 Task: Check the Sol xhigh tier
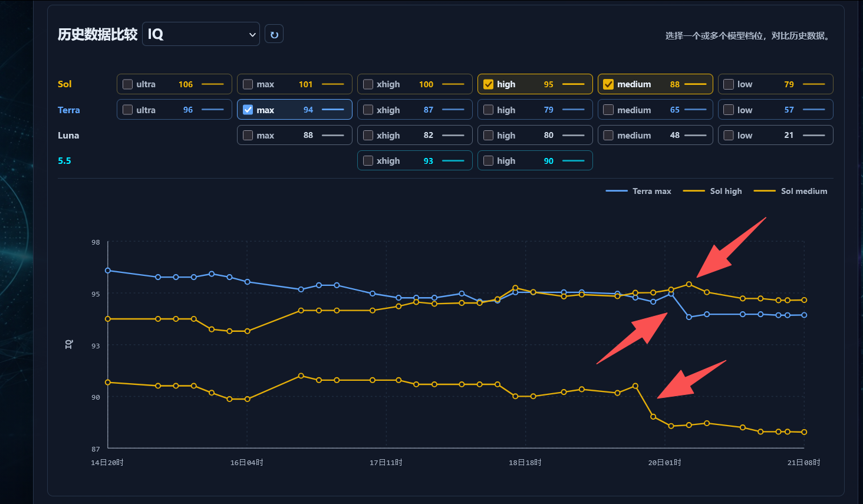[368, 84]
